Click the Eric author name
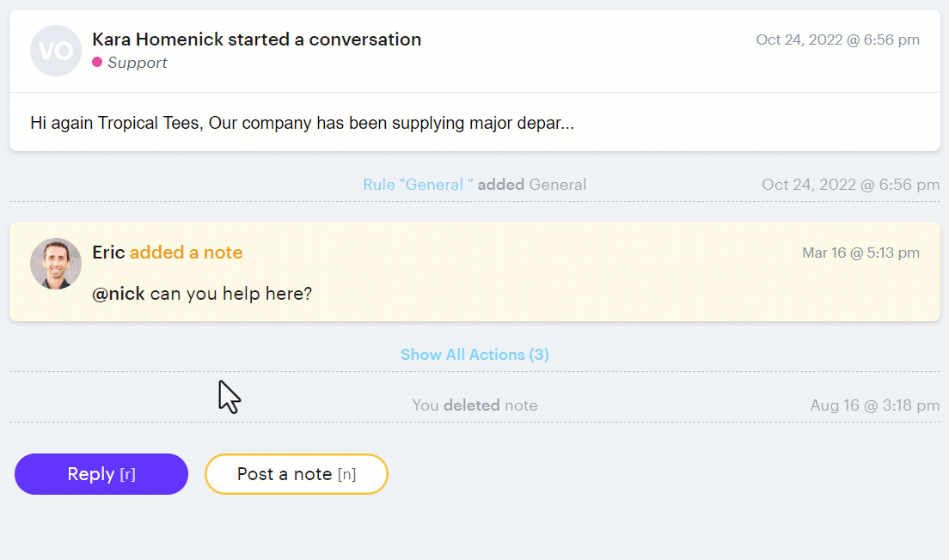949x560 pixels. [x=108, y=253]
